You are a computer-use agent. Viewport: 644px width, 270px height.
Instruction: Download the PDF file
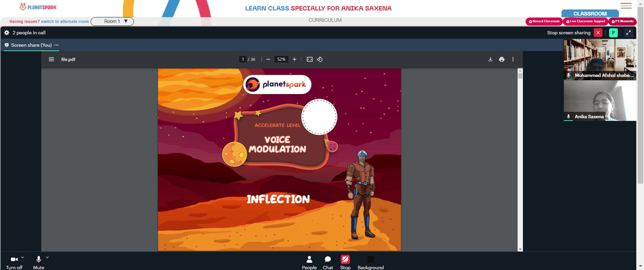490,59
